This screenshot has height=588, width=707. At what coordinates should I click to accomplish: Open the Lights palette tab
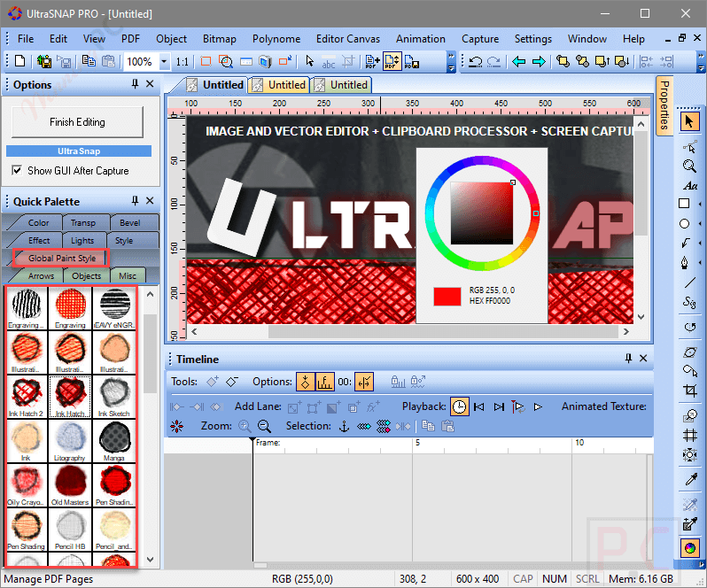click(82, 241)
